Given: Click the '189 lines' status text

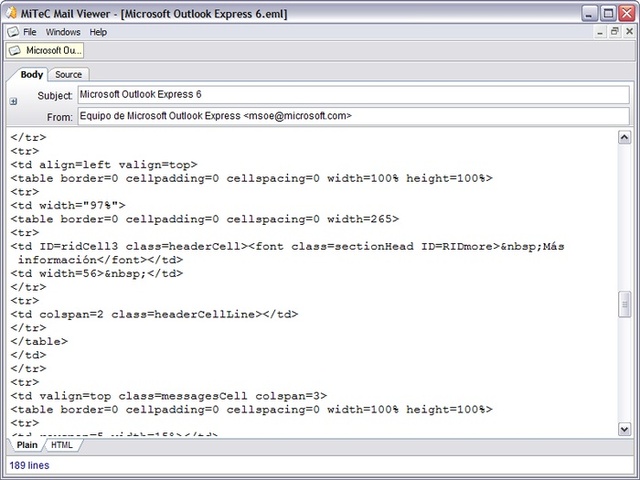Looking at the screenshot, I should click(x=29, y=465).
